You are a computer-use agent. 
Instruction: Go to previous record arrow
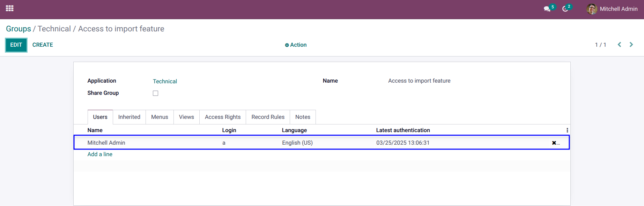click(620, 45)
